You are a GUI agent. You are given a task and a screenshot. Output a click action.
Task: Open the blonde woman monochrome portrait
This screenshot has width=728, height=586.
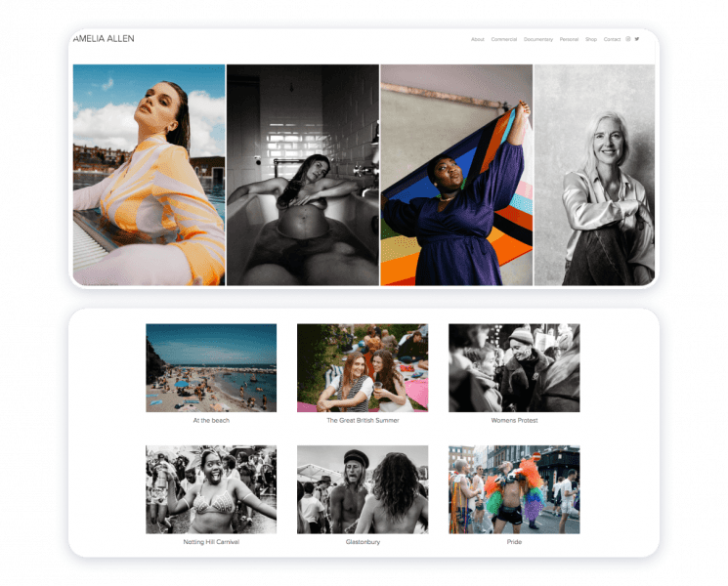[x=594, y=175]
